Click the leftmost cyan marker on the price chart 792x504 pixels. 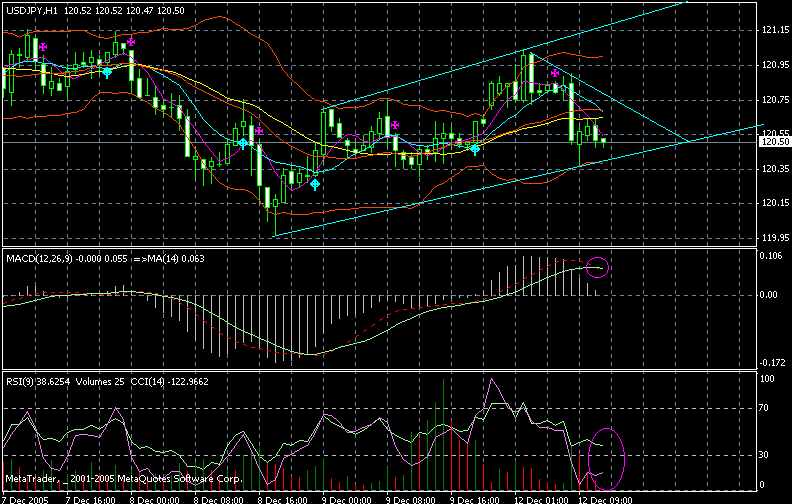(107, 73)
